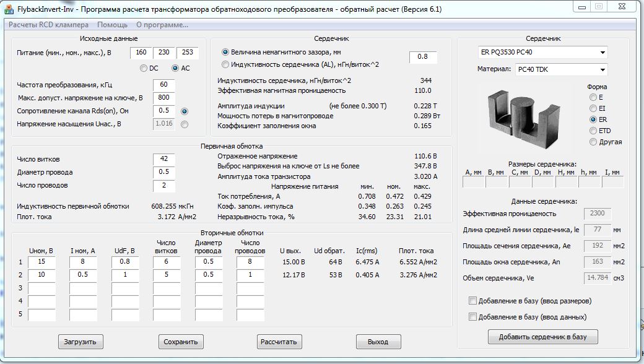Select the DC power supply radio button
The image size is (644, 364).
pos(144,68)
